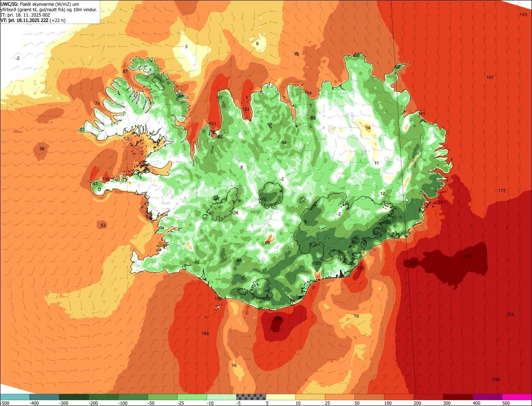This screenshot has height=406, width=532.
Task: Click the light teal -500 to -400 legend swatch
Action: tap(15, 397)
